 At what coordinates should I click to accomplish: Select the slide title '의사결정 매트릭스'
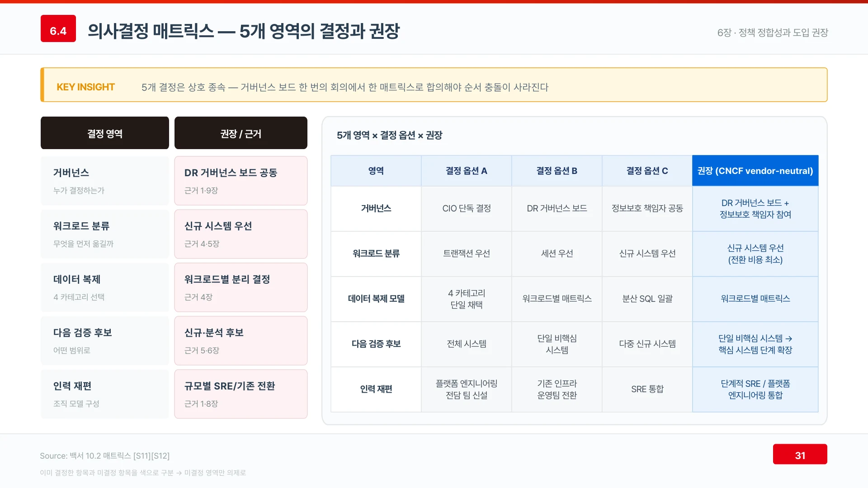click(151, 31)
